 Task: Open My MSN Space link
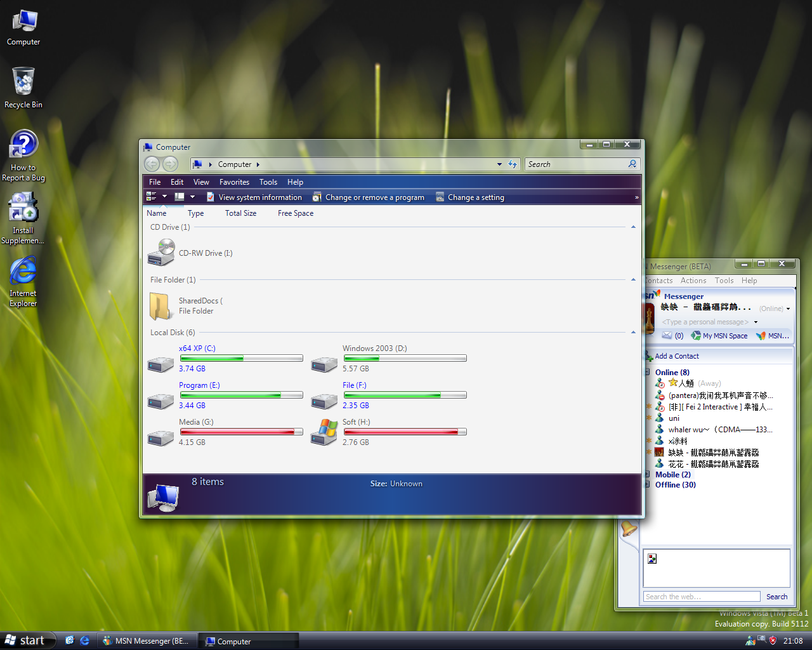(719, 336)
